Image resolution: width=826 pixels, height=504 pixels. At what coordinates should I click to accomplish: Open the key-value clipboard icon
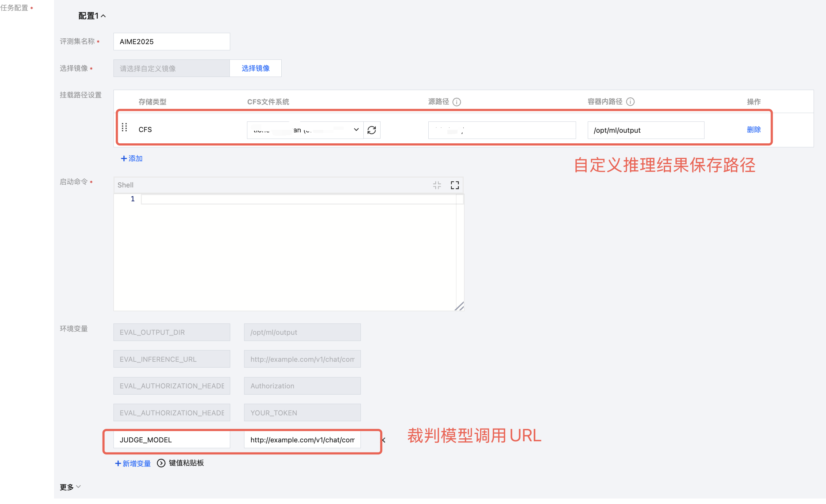pyautogui.click(x=161, y=463)
